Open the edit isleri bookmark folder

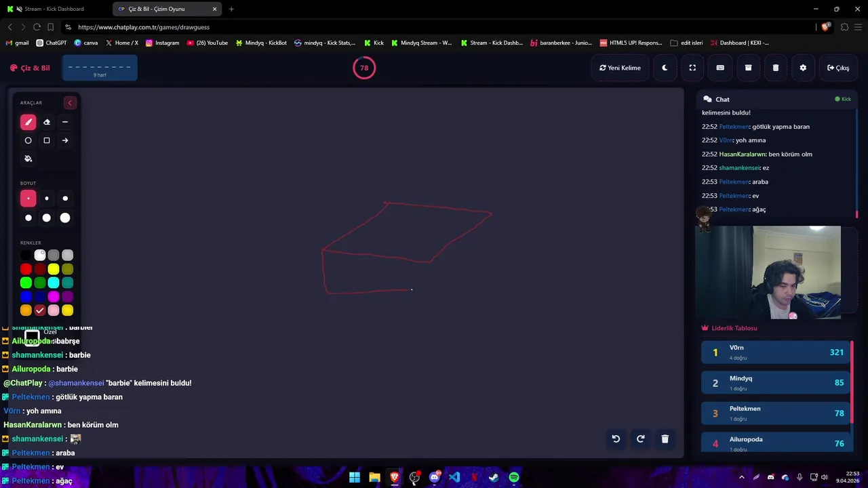[x=686, y=43]
